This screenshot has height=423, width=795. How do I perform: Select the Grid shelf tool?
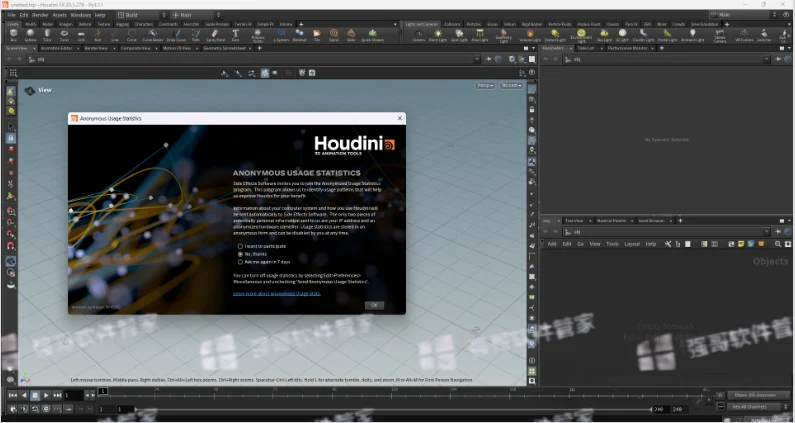(x=81, y=34)
